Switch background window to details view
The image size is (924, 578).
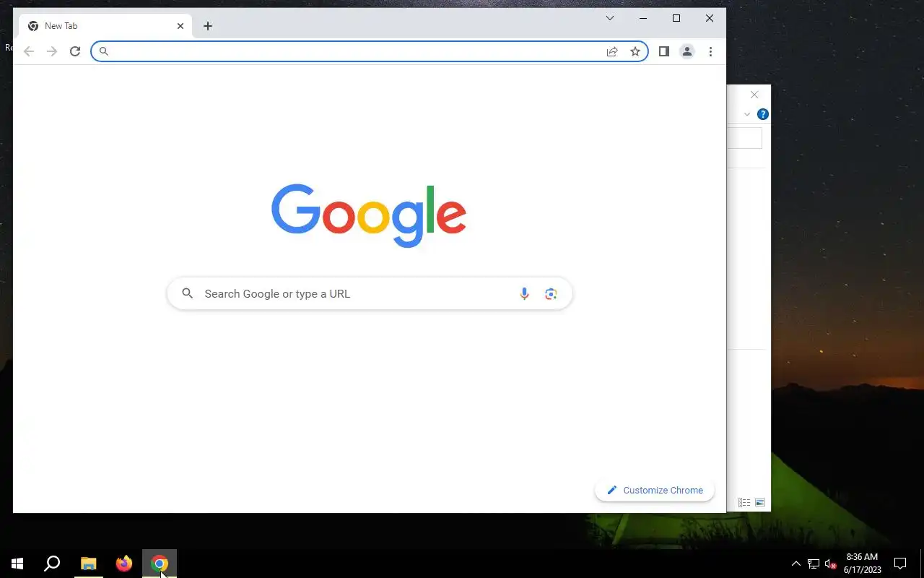point(744,503)
